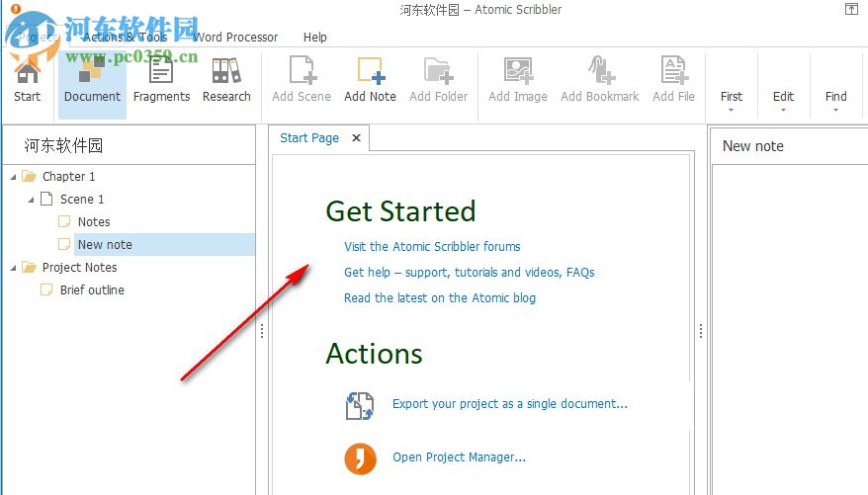Click the Project Notes folder icon
The image size is (868, 495).
click(29, 267)
